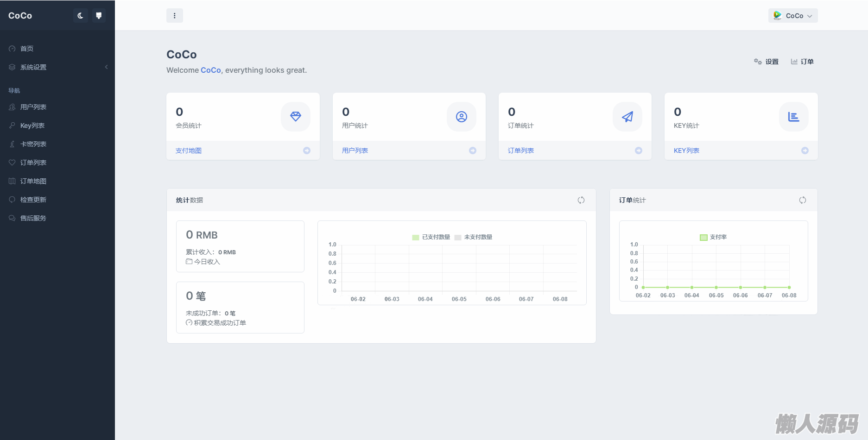This screenshot has width=868, height=440.
Task: Expand the 系统设置 sidebar menu
Action: click(33, 67)
